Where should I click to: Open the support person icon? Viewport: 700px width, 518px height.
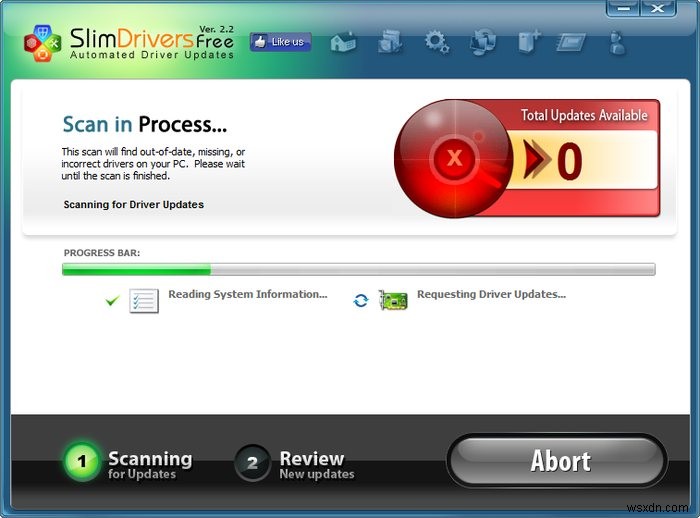[x=617, y=43]
